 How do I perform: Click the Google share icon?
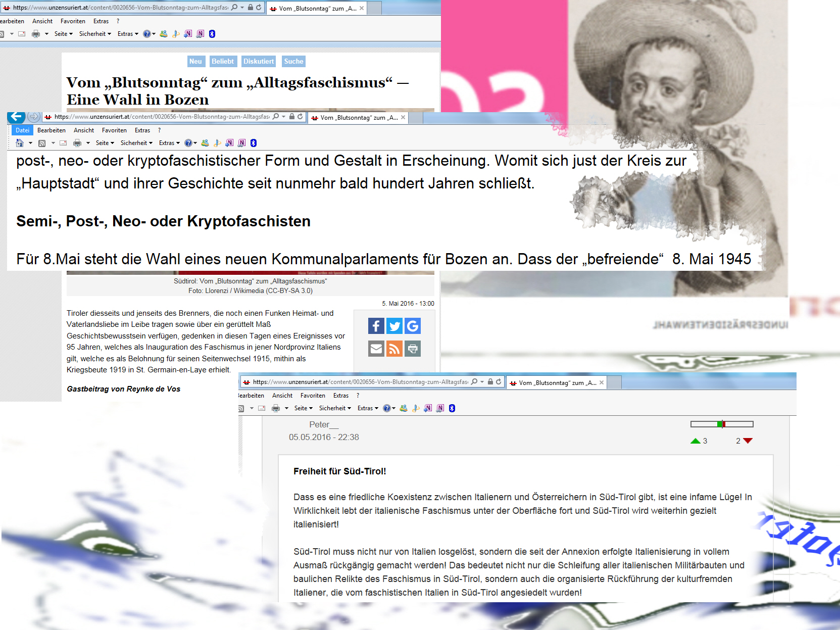pyautogui.click(x=413, y=326)
